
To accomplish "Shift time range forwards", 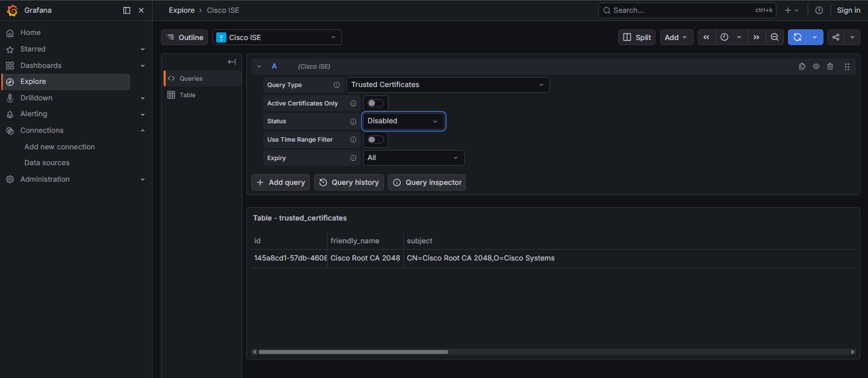I will 756,37.
